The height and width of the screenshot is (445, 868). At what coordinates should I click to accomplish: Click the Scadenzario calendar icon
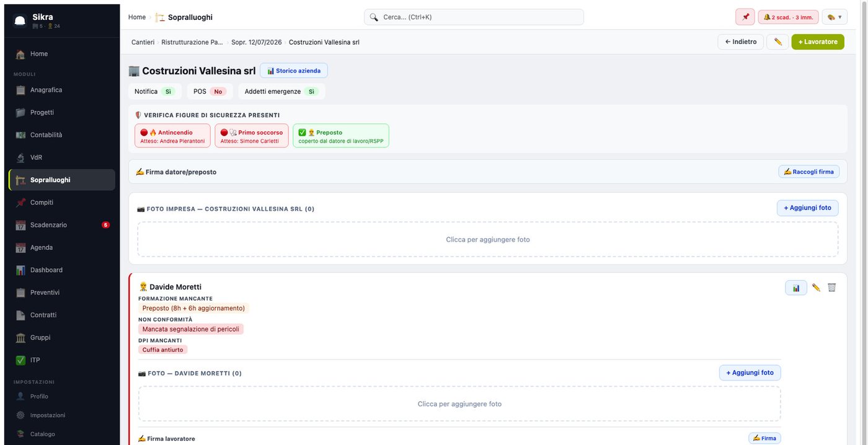pyautogui.click(x=20, y=225)
